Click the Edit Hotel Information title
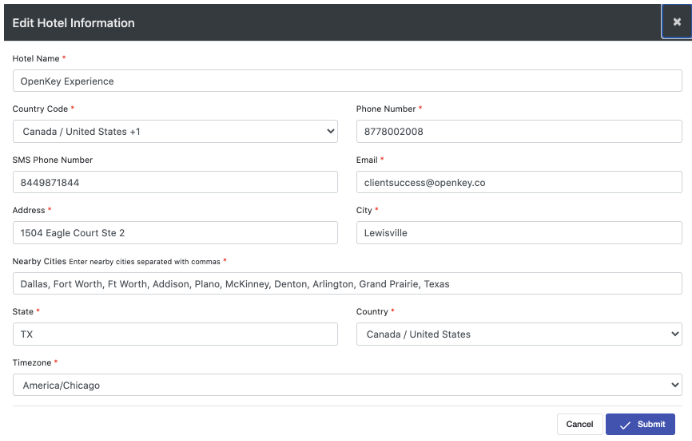The width and height of the screenshot is (692, 441). [73, 23]
